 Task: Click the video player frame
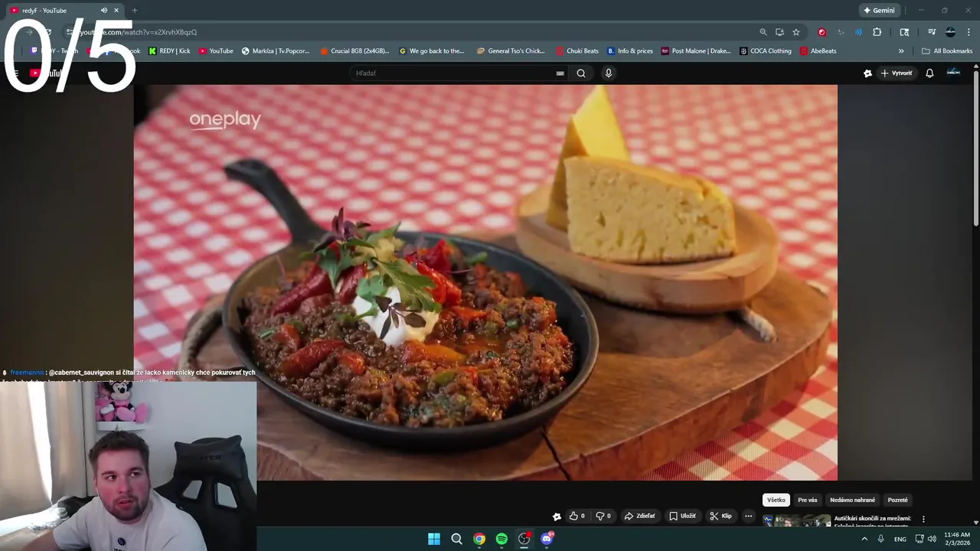click(x=485, y=282)
